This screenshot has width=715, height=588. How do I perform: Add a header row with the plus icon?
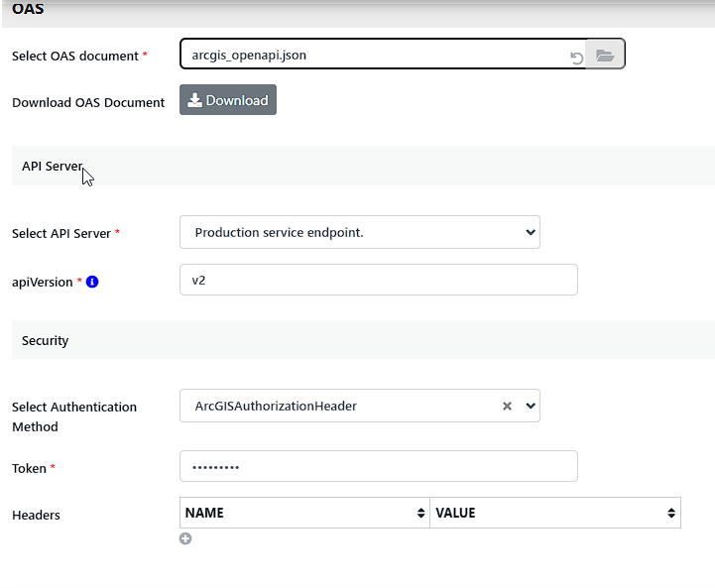[x=185, y=538]
